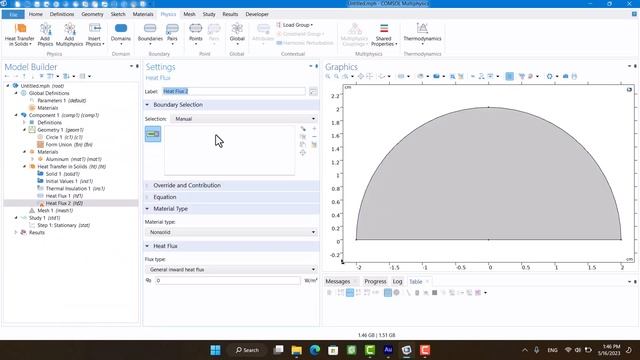The width and height of the screenshot is (640, 360).
Task: Open the Material type Nonsolid dropdown
Action: click(231, 232)
